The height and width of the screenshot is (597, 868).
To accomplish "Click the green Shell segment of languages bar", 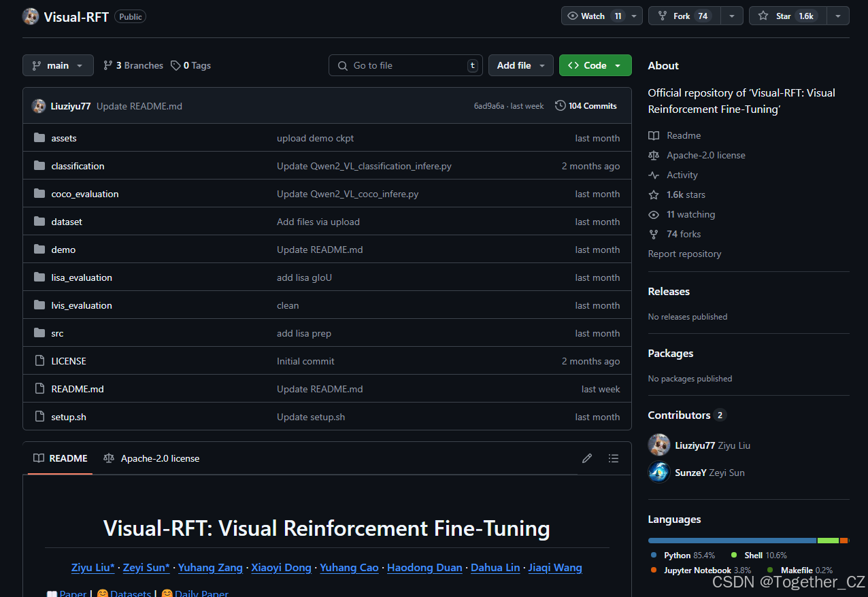I will tap(828, 541).
